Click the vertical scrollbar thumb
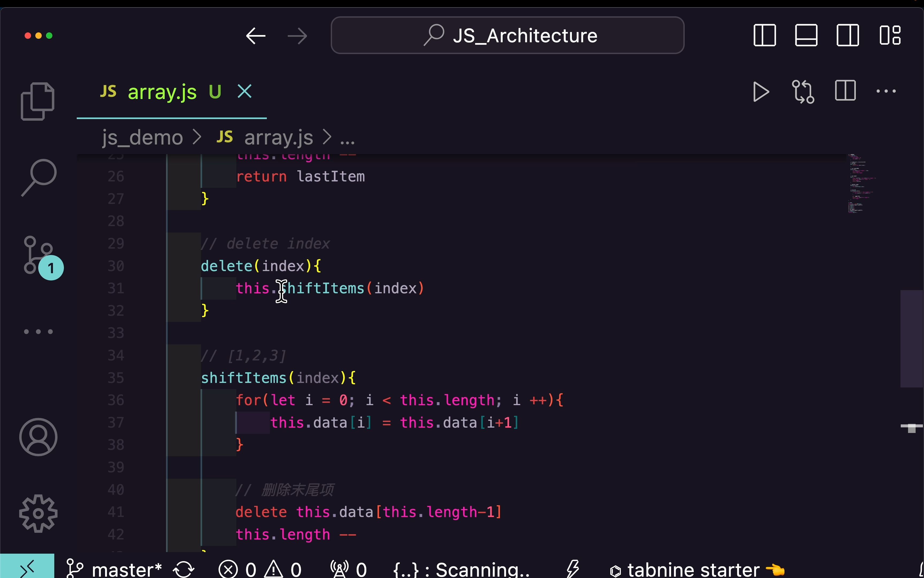Screen dimensions: 924x578 tap(912, 339)
